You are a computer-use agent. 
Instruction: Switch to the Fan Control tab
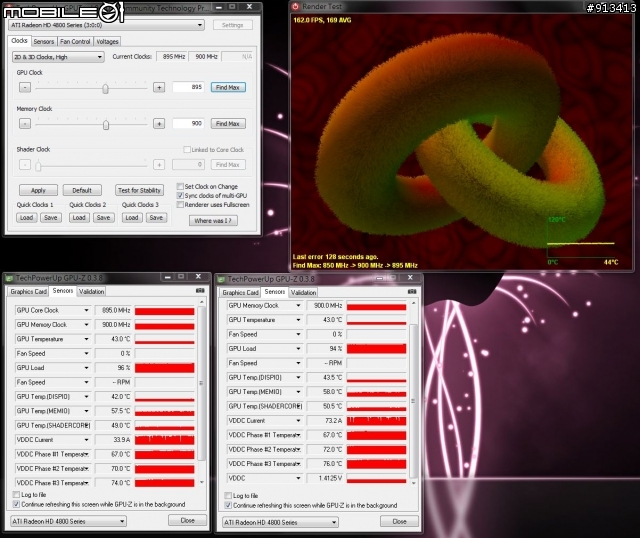pos(75,42)
